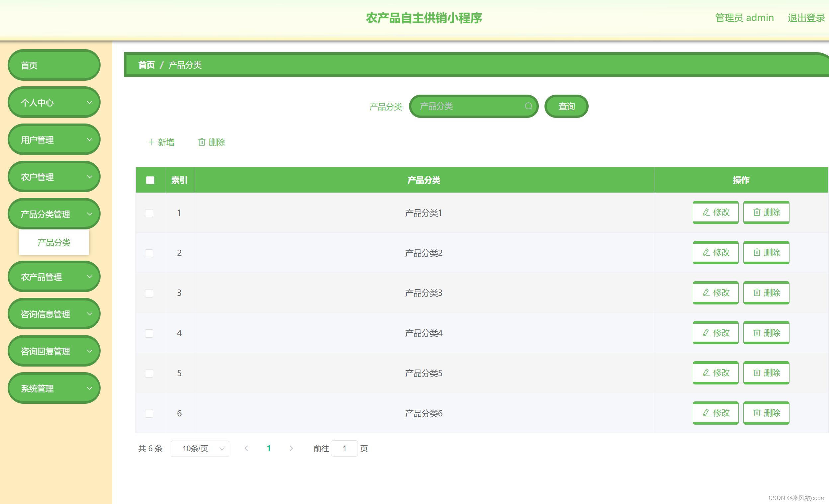Open the 10条/页 page size dropdown
This screenshot has height=504, width=829.
pos(200,449)
